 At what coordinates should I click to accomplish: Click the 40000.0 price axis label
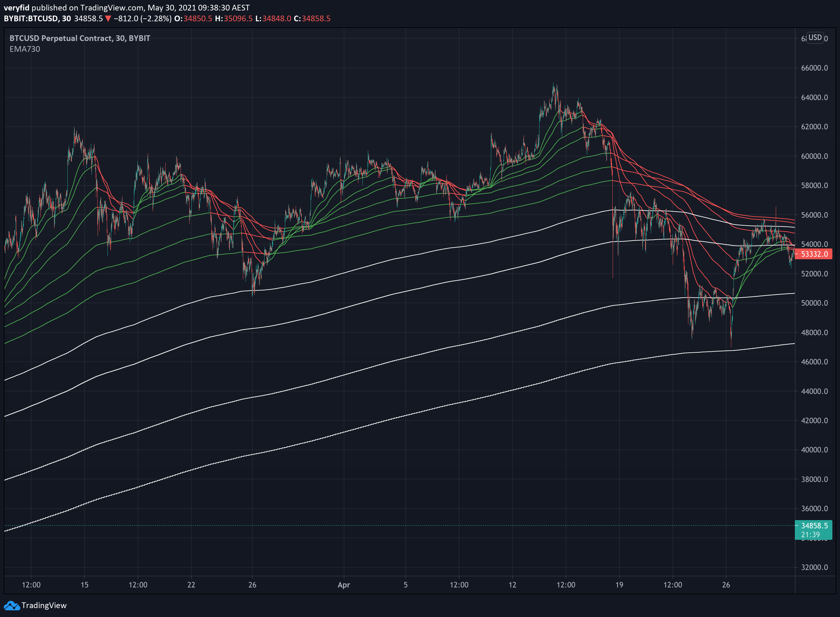814,450
